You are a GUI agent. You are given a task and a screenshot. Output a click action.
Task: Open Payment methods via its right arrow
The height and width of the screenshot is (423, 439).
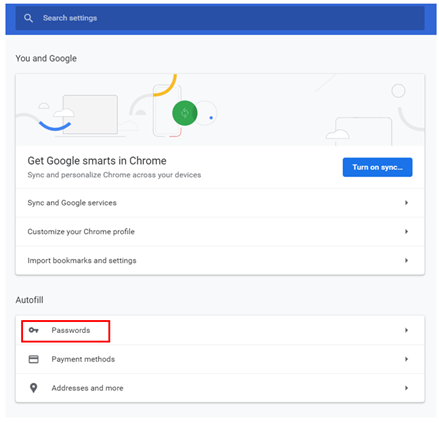[406, 359]
